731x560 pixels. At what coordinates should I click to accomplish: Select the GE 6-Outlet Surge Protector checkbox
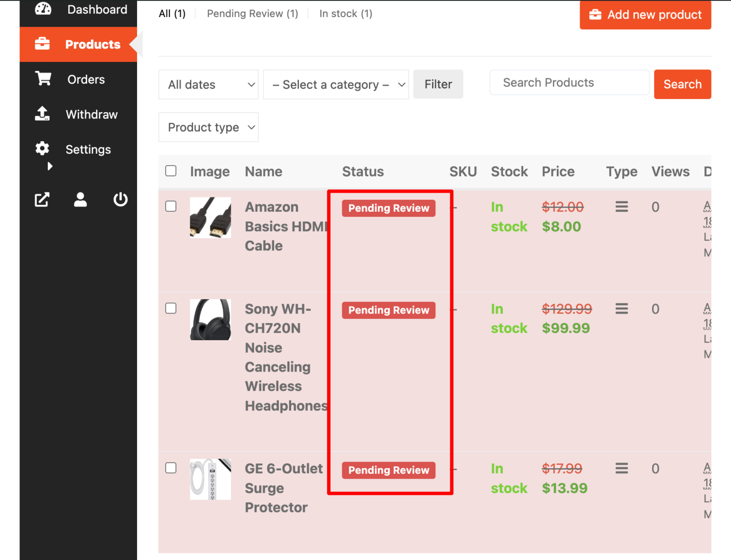point(170,468)
